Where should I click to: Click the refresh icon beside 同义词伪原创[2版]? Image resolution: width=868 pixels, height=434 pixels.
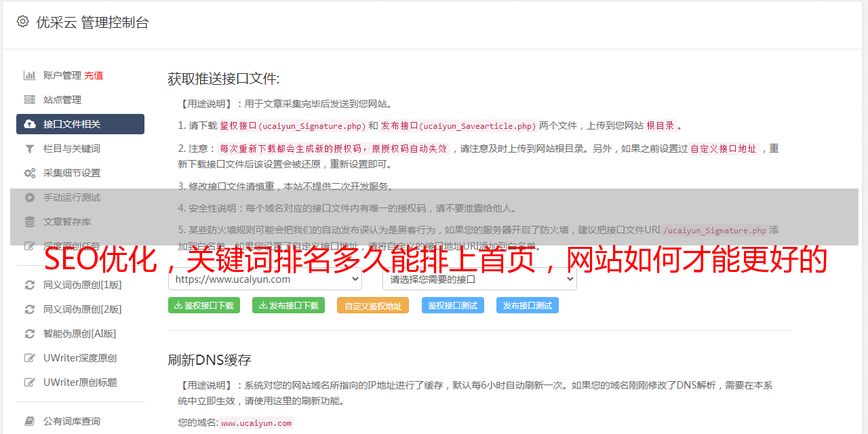click(x=30, y=309)
